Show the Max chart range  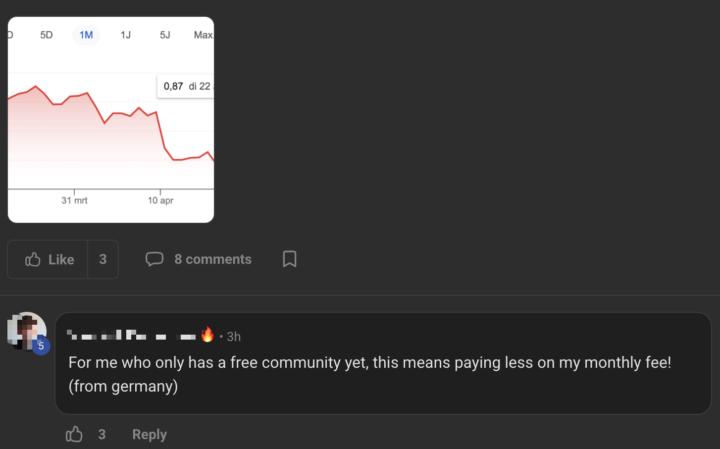pyautogui.click(x=203, y=35)
